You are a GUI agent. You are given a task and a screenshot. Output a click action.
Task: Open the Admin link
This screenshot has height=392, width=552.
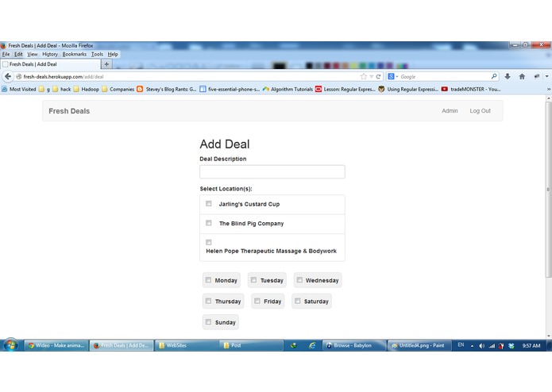(450, 111)
